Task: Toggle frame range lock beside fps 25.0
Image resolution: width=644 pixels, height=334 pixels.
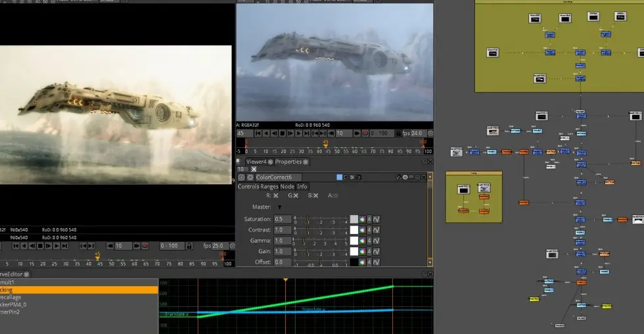Action: pyautogui.click(x=189, y=246)
